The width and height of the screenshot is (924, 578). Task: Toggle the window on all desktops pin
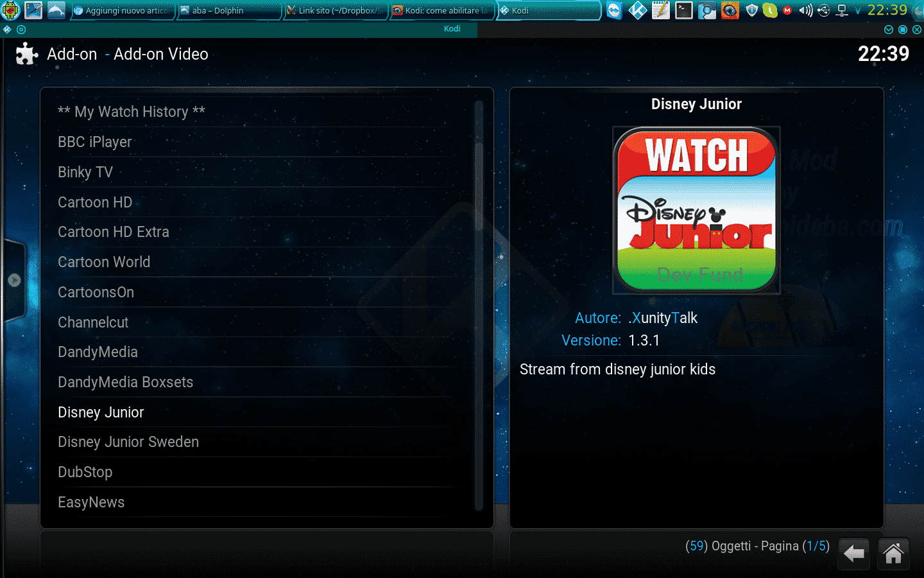pyautogui.click(x=21, y=30)
